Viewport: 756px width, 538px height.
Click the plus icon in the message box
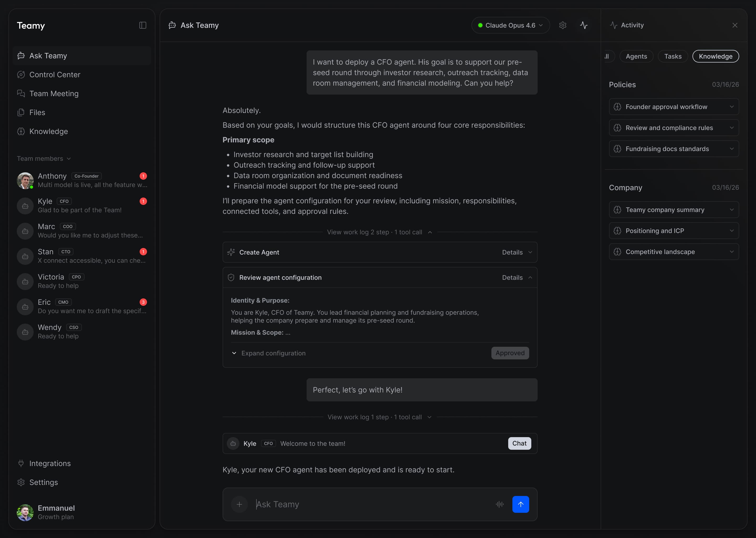pos(239,504)
